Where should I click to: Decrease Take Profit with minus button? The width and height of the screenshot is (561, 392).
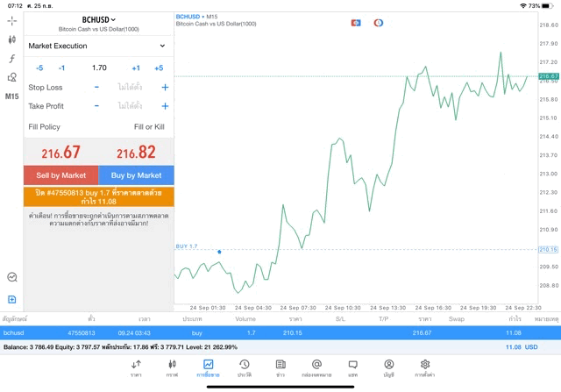[x=96, y=106]
